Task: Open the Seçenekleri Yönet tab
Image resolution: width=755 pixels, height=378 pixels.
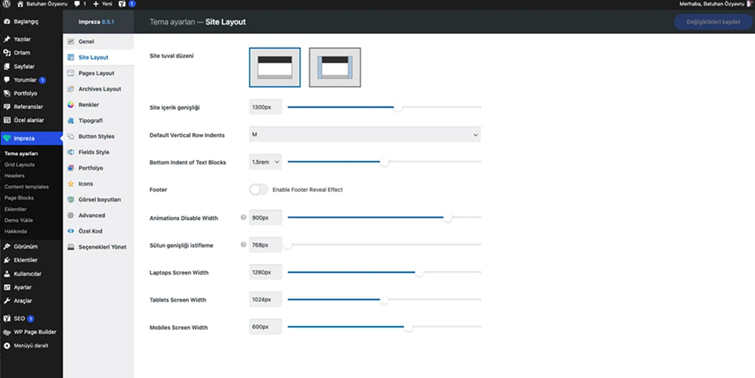Action: [98, 247]
